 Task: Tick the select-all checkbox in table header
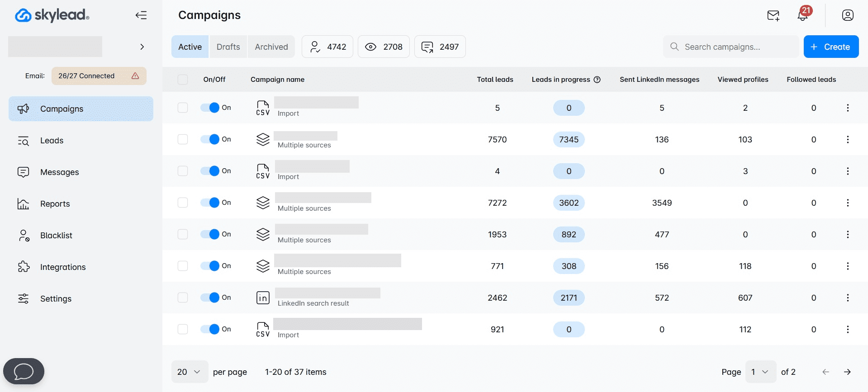coord(183,80)
